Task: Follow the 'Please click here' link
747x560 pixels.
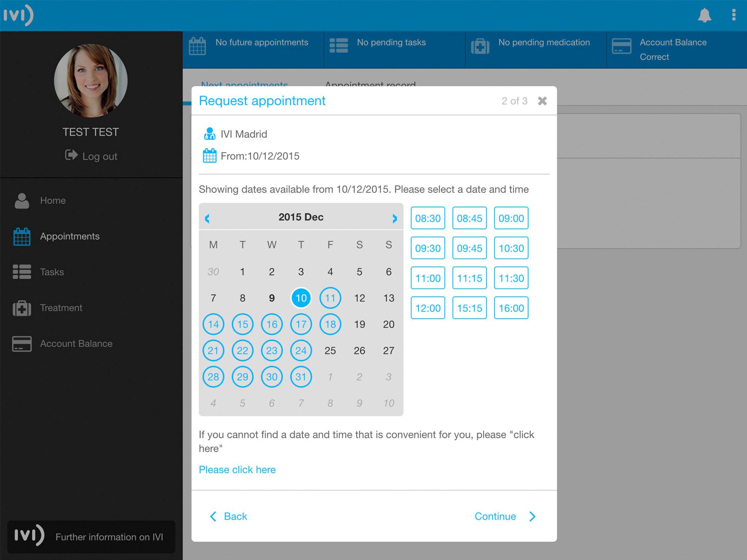Action: [237, 470]
